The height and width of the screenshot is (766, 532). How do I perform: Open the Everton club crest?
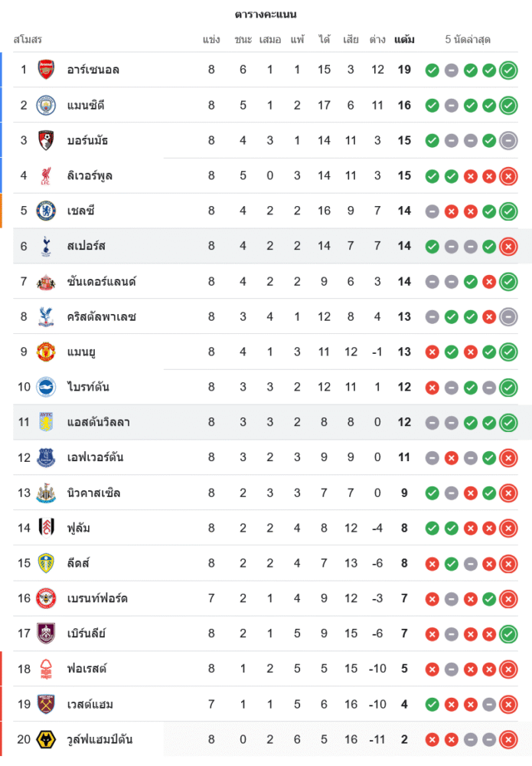[47, 457]
